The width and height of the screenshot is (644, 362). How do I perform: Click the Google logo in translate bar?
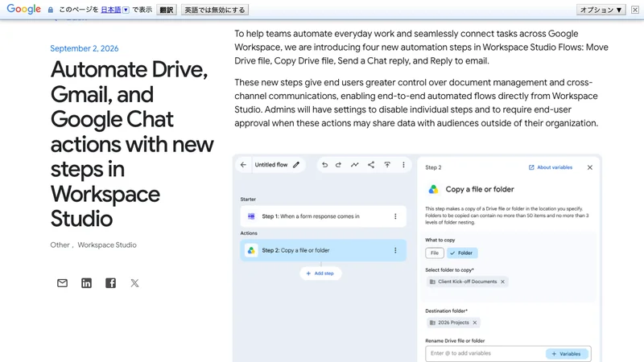[24, 9]
